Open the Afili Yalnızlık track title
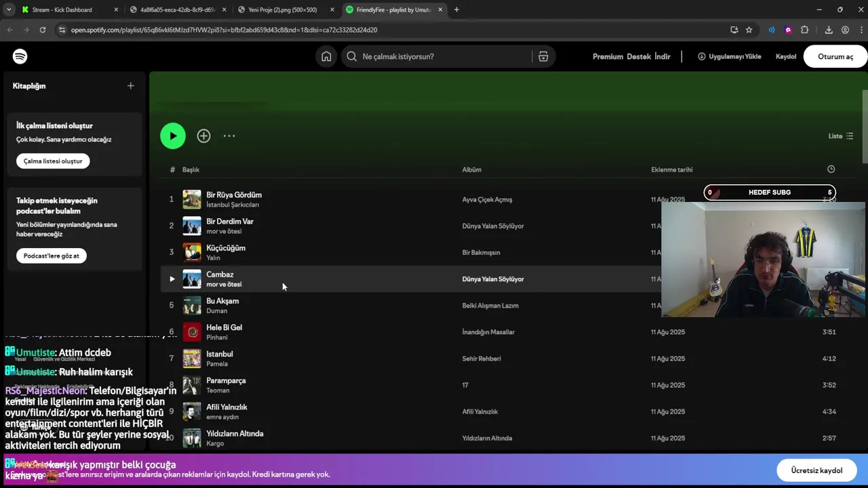The image size is (868, 488). pyautogui.click(x=226, y=407)
